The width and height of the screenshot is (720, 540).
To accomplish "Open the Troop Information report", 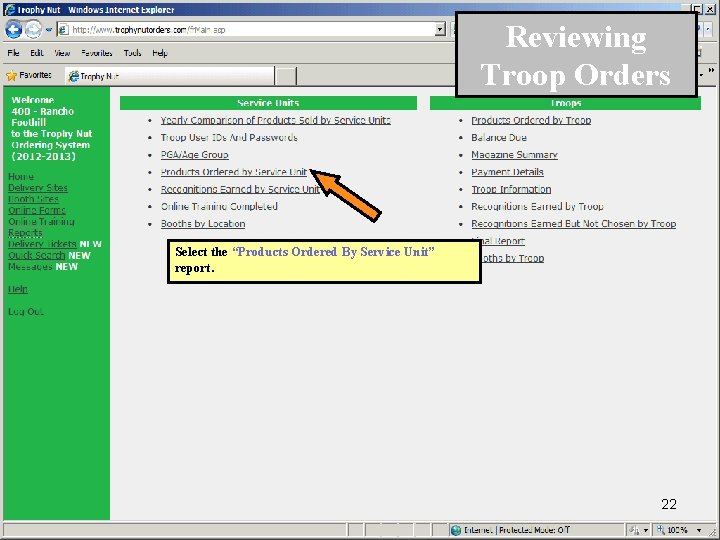I will click(x=512, y=189).
